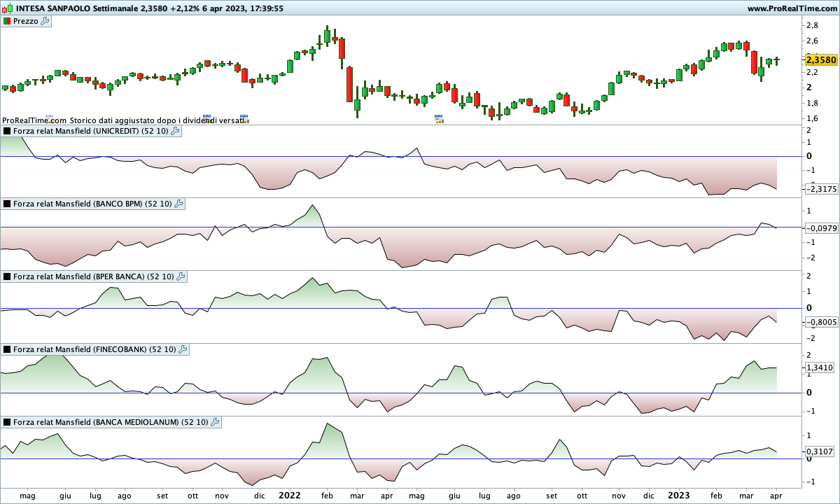Click the 2,6 price axis label
The height and width of the screenshot is (504, 840).
(x=813, y=41)
